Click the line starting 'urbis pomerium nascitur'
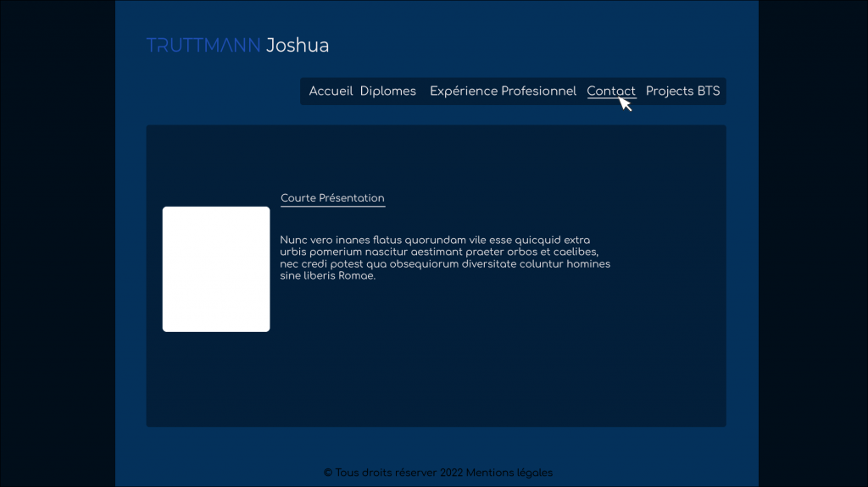This screenshot has height=487, width=868. [x=439, y=252]
